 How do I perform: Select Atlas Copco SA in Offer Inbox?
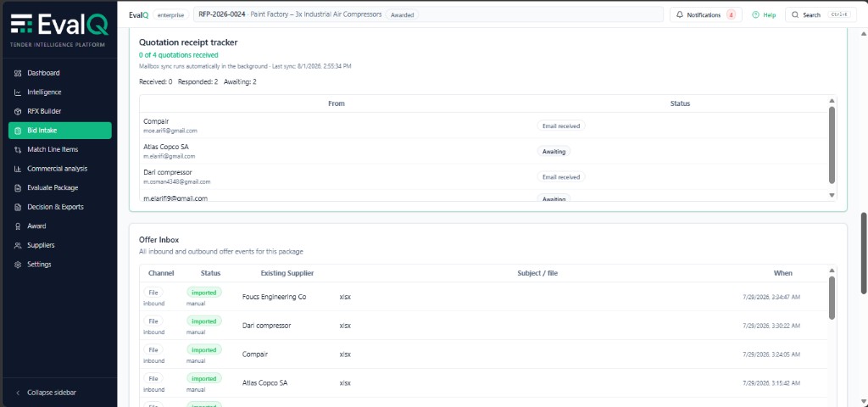coord(484,383)
